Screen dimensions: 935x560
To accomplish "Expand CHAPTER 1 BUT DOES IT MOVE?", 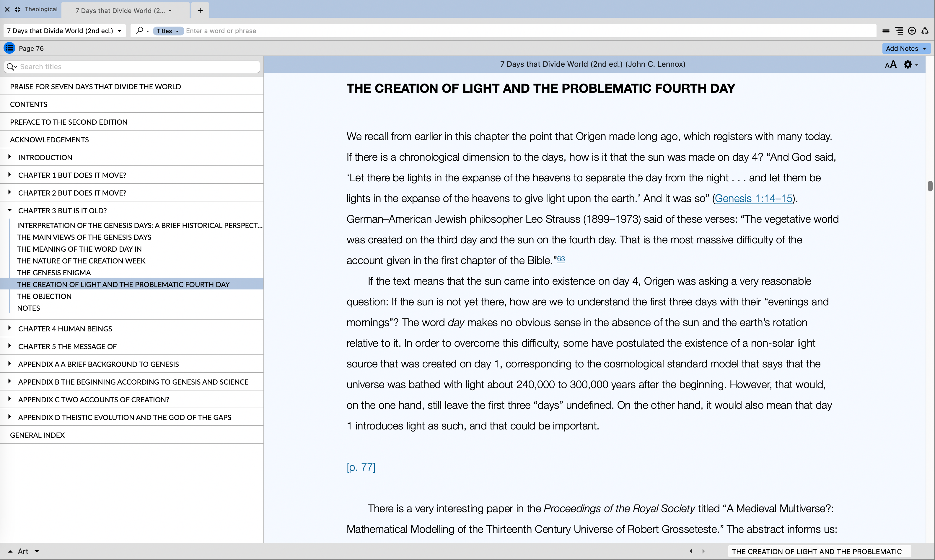I will (9, 175).
